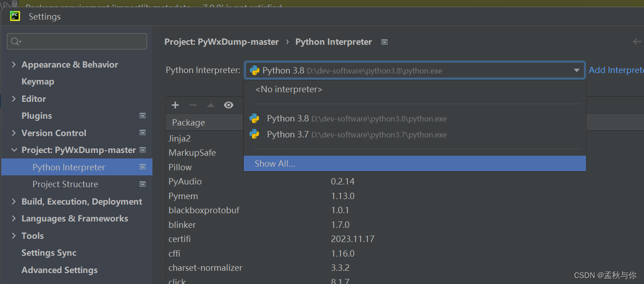644x284 pixels.
Task: Select Show All... in interpreter dropdown
Action: [414, 163]
